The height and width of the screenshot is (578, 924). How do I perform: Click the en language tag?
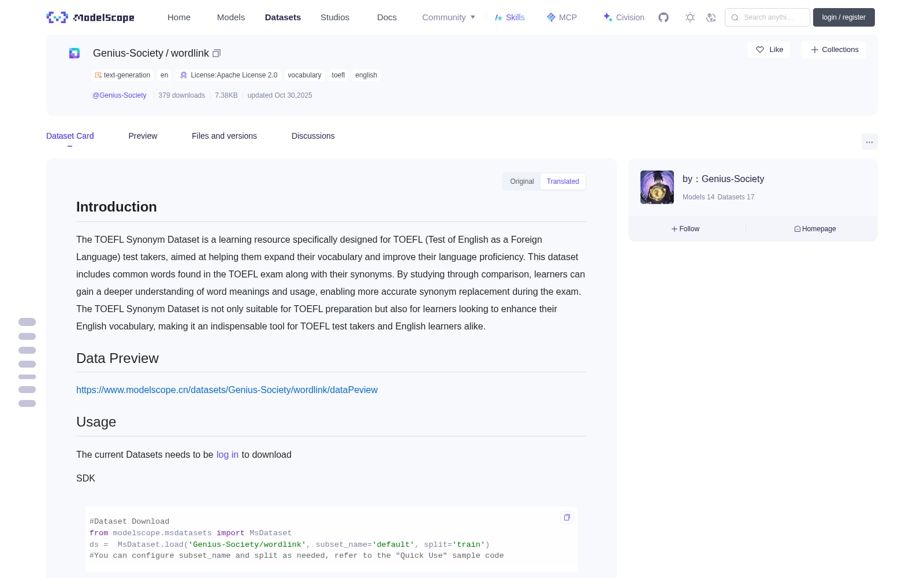tap(165, 75)
